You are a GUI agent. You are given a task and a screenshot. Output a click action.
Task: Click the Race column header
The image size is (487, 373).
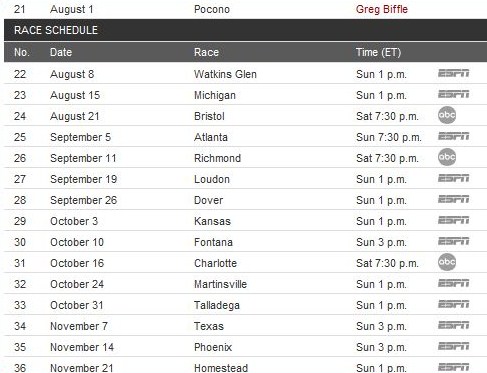[206, 52]
